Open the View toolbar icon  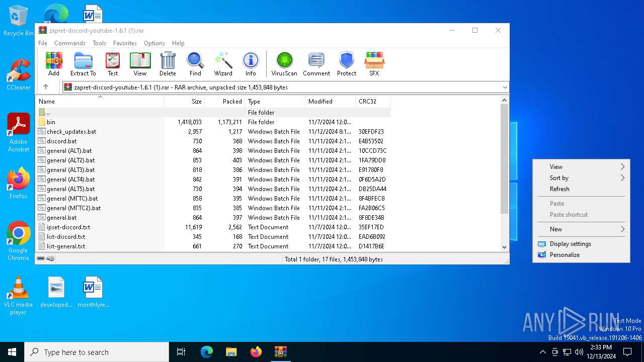pos(140,64)
